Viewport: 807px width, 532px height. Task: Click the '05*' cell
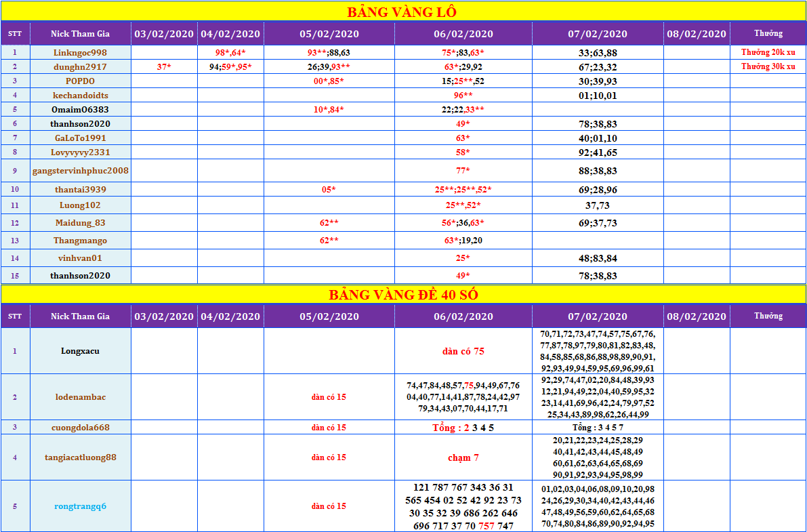pos(329,190)
